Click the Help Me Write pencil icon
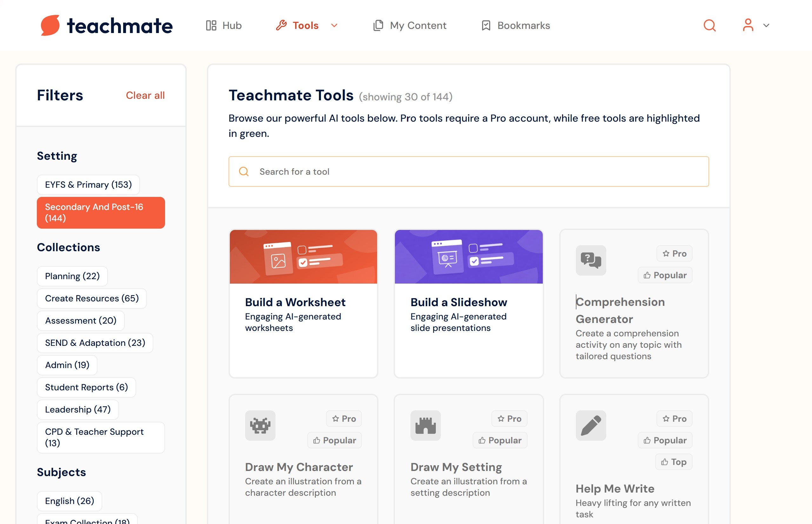Viewport: 812px width, 524px height. click(591, 425)
